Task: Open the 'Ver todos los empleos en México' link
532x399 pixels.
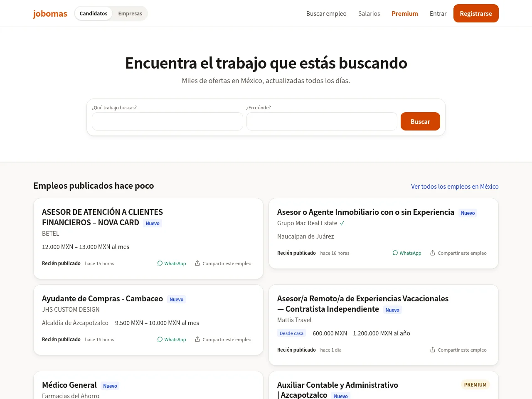Action: coord(455,186)
